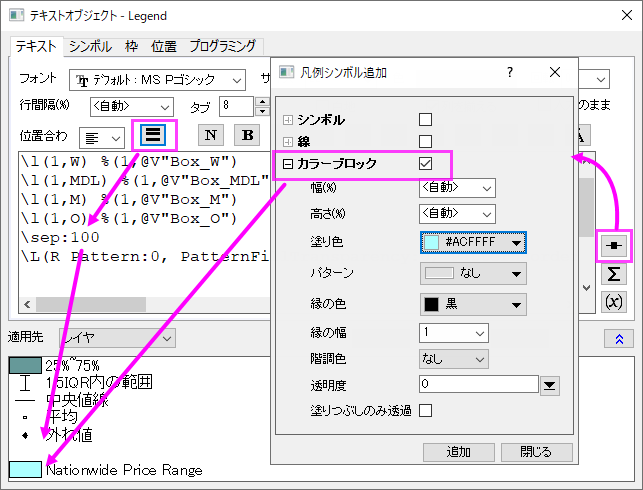The width and height of the screenshot is (643, 490).
Task: Close the テキストオブジェクト window
Action: [x=627, y=16]
